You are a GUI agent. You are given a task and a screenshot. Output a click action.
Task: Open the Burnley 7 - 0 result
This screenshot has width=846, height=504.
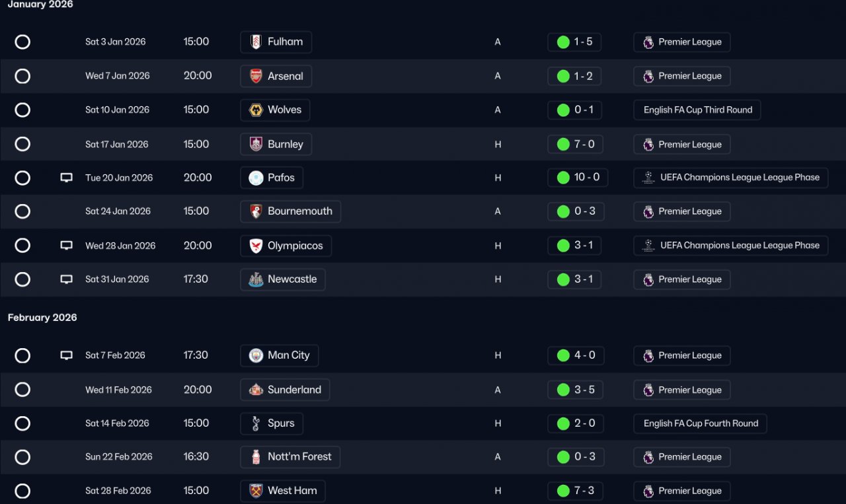point(574,144)
